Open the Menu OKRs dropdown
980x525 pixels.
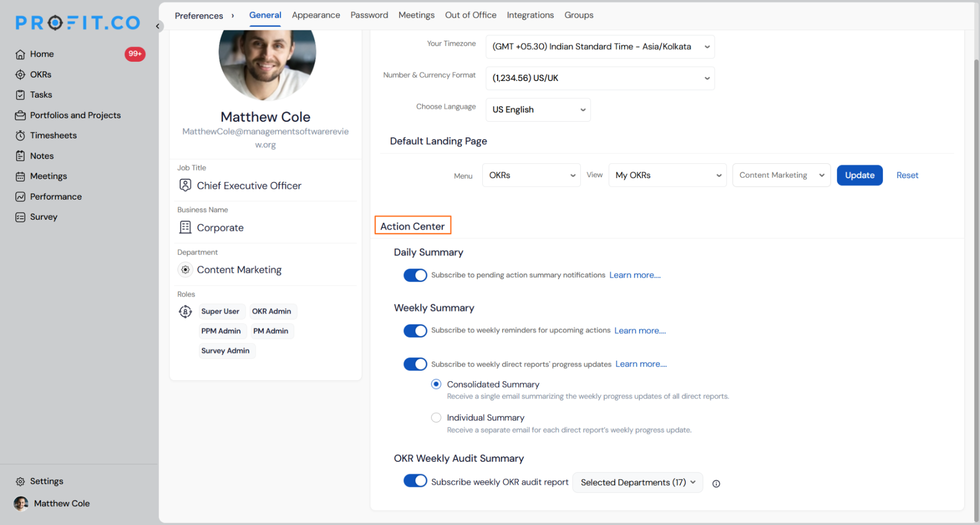[x=531, y=175]
